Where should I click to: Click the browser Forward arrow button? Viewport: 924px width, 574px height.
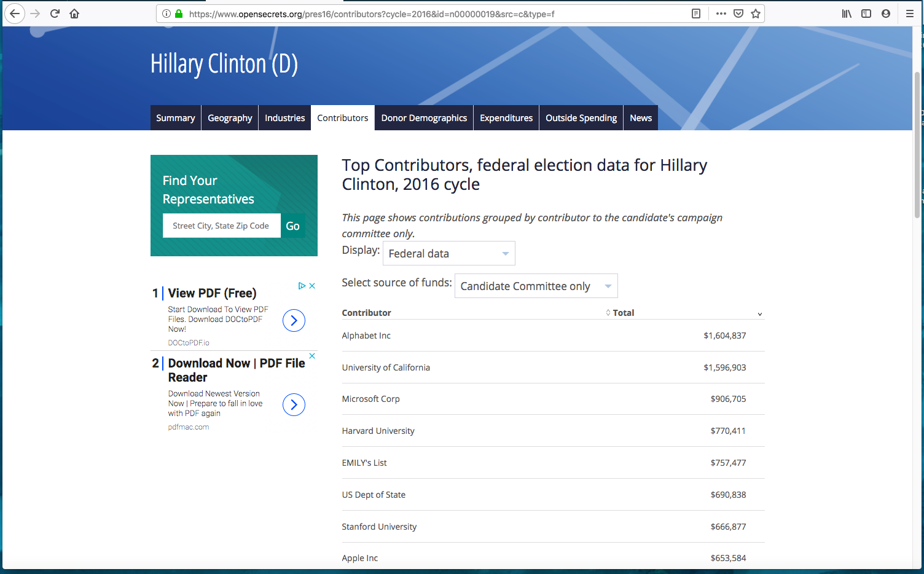pos(35,14)
